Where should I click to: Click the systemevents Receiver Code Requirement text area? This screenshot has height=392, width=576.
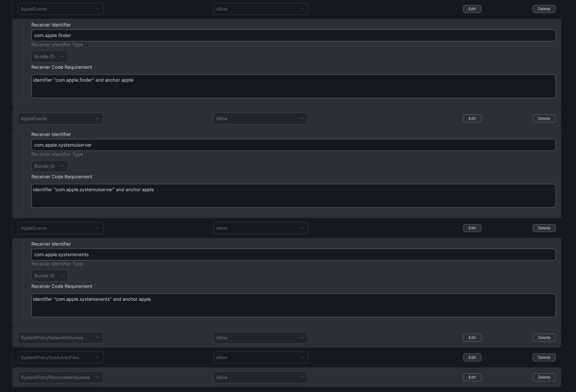click(x=293, y=305)
